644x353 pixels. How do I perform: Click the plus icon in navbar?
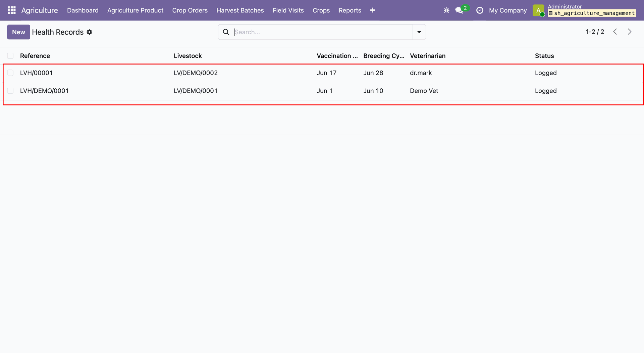coord(372,10)
